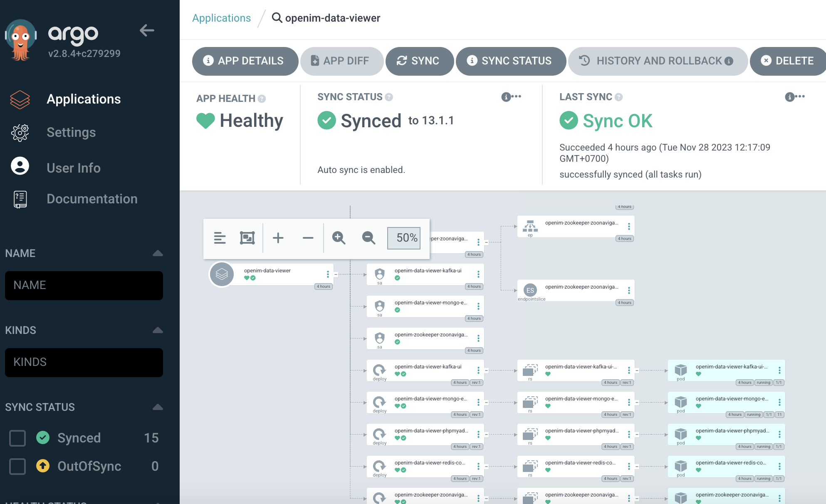Image resolution: width=826 pixels, height=504 pixels.
Task: Collapse the KINDS filter section
Action: click(x=158, y=330)
